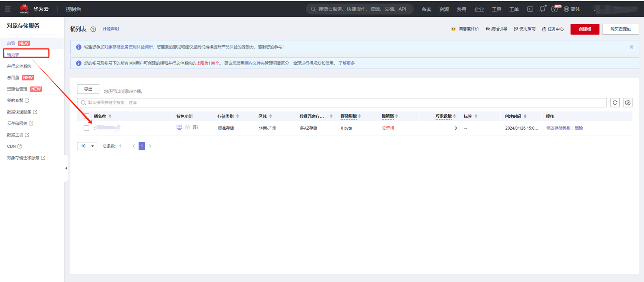Open 并行文件系统 in the sidebar

click(19, 66)
